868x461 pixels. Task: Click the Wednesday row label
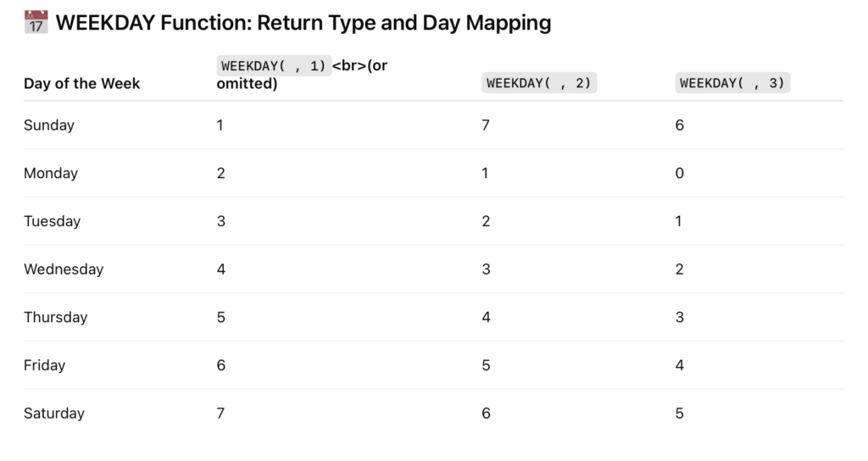[64, 269]
